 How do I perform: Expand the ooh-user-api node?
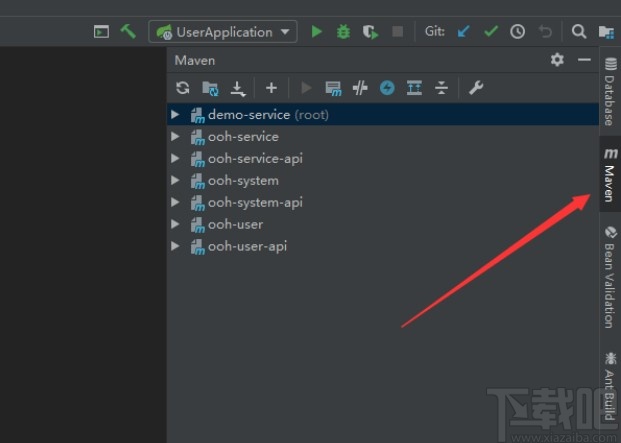click(x=175, y=246)
